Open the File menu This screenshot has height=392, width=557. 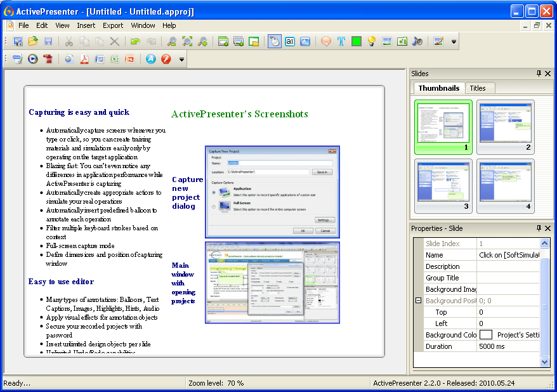click(x=23, y=25)
